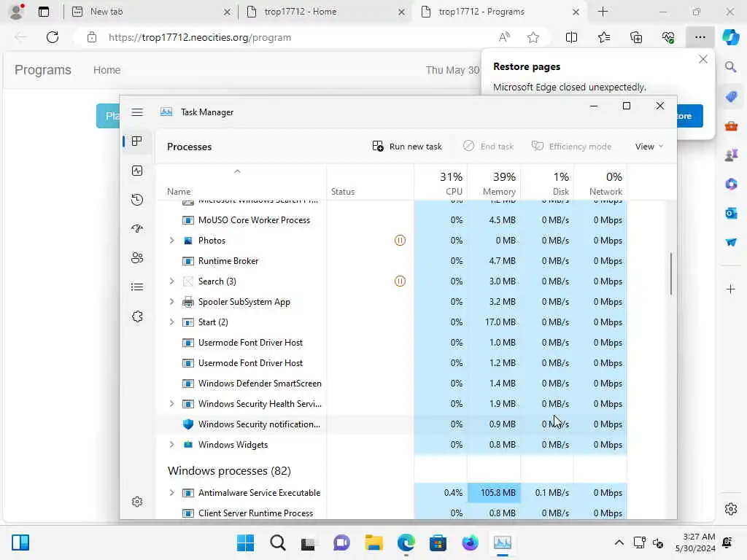
Task: Click suspended status icon on Search row
Action: pos(400,281)
